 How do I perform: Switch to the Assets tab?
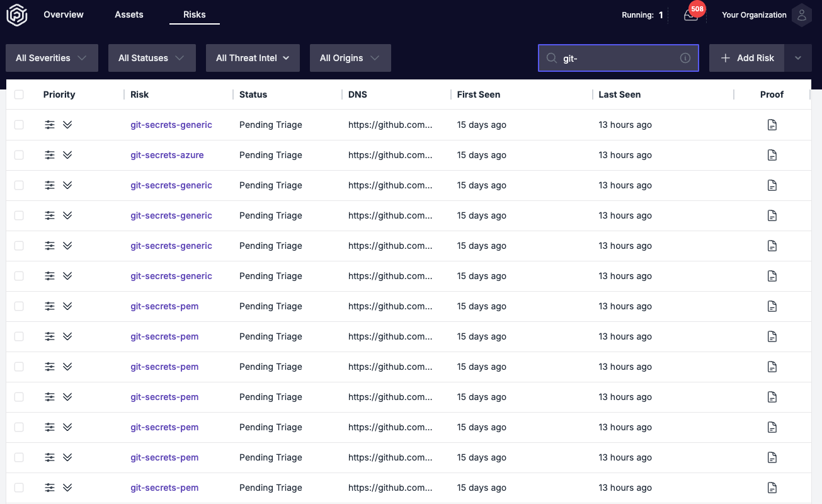pos(128,14)
